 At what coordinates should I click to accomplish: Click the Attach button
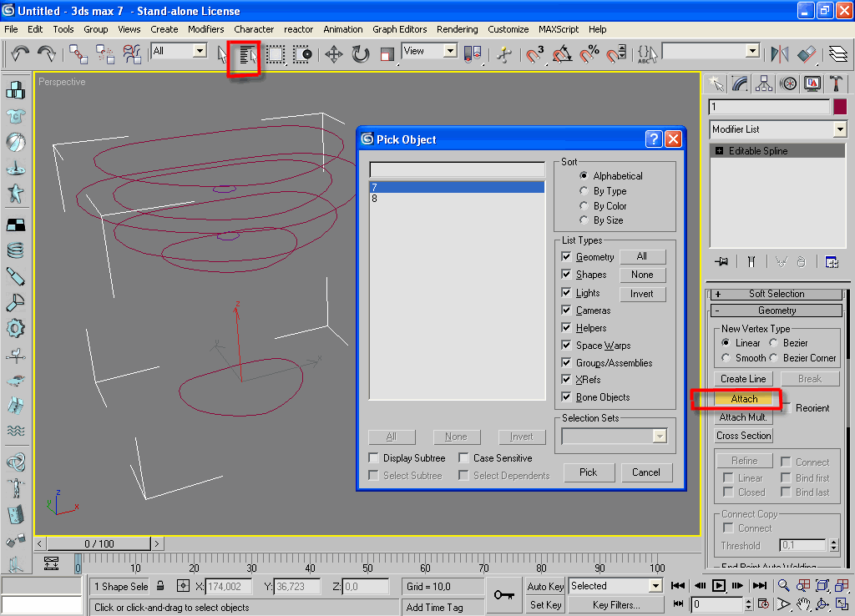[x=744, y=399]
